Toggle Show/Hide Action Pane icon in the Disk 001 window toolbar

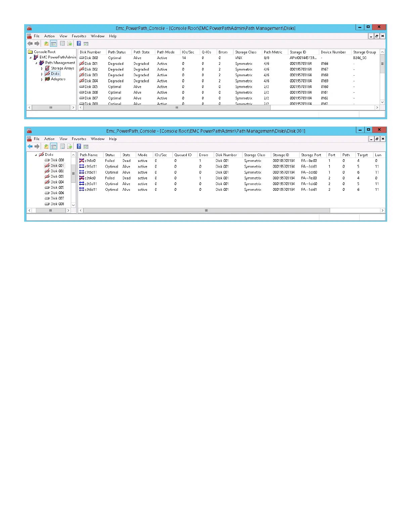click(86, 146)
